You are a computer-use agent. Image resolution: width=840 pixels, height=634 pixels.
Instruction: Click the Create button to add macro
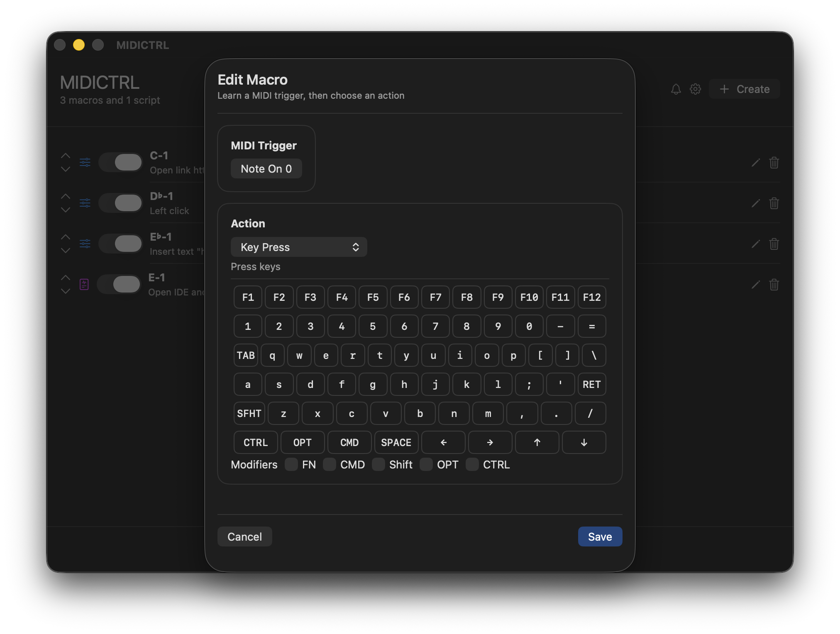(744, 89)
